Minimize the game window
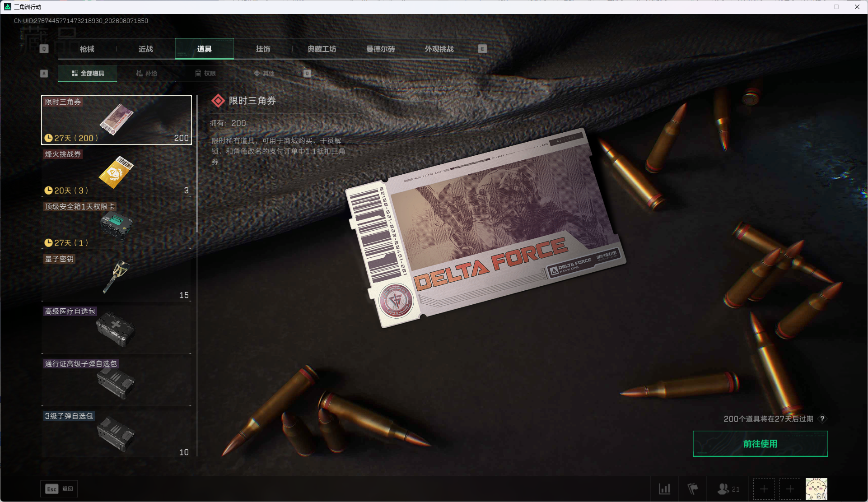The width and height of the screenshot is (868, 502). point(816,7)
